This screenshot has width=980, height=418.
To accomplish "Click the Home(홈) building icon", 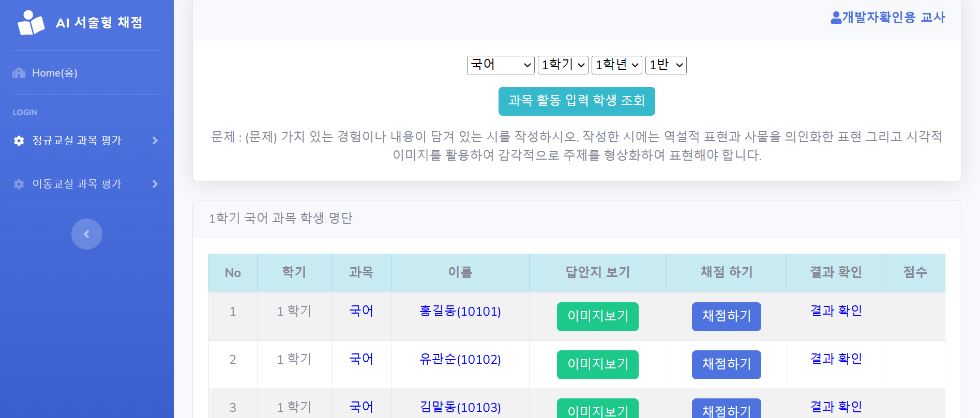I will coord(19,73).
